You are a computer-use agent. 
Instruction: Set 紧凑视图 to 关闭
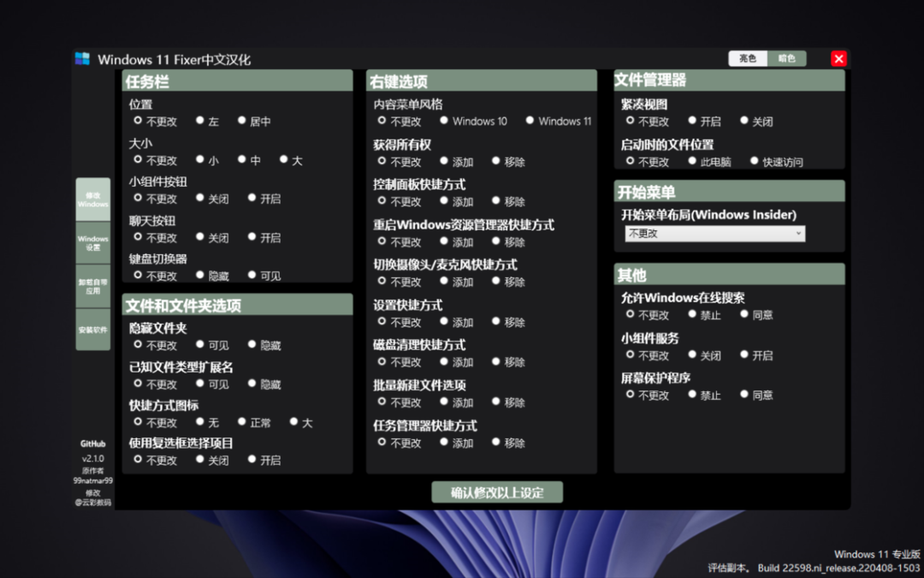[x=756, y=121]
